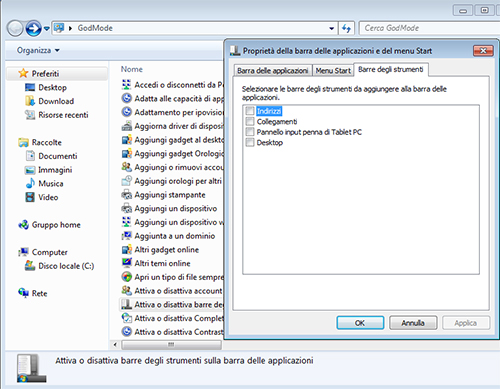The height and width of the screenshot is (389, 500).
Task: Click icon of Accedi o disconnetti item
Action: click(x=126, y=85)
